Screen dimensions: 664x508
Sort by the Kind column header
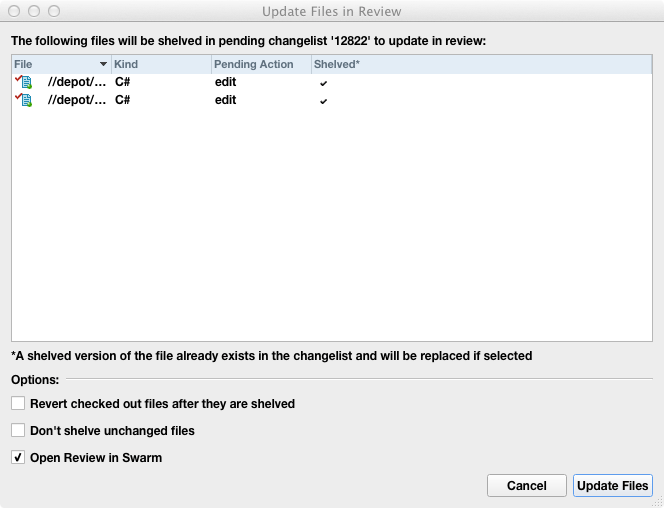click(160, 64)
